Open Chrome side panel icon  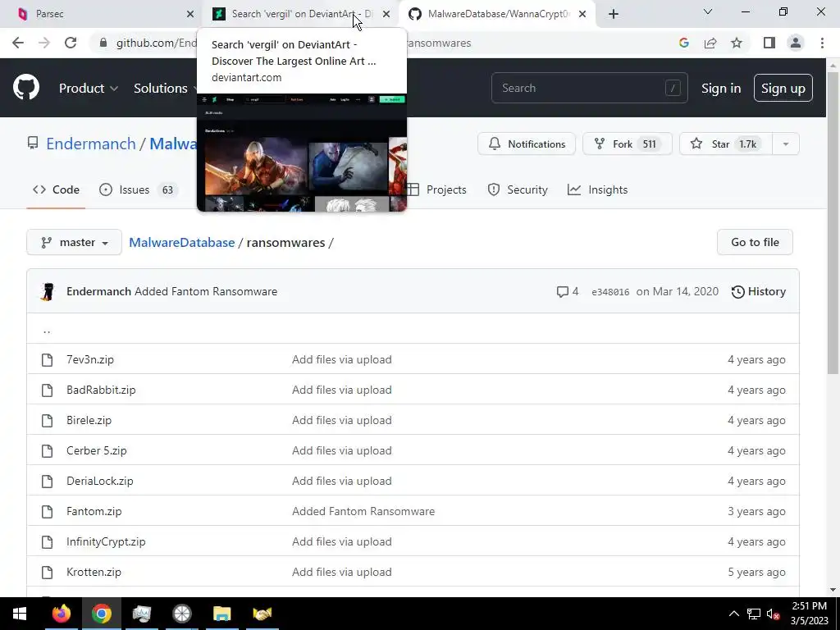pos(769,43)
